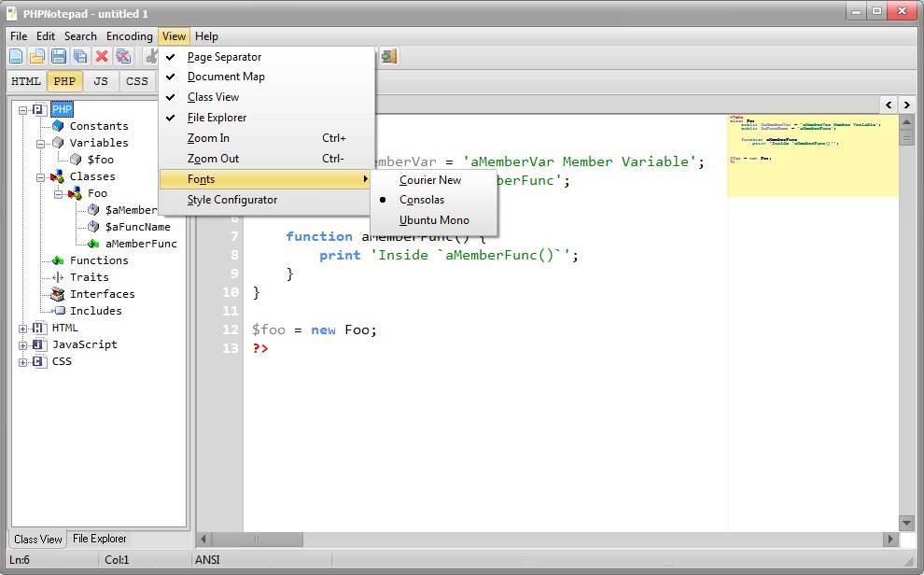Click the PHP document icon in tree
Viewport: 924px width, 575px height.
[x=39, y=109]
